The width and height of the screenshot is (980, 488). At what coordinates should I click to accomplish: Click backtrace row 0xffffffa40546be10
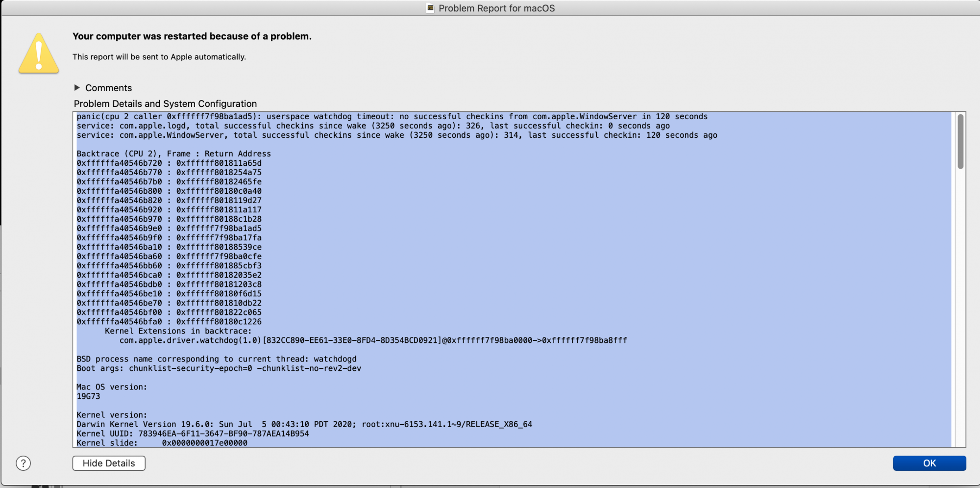pos(169,294)
